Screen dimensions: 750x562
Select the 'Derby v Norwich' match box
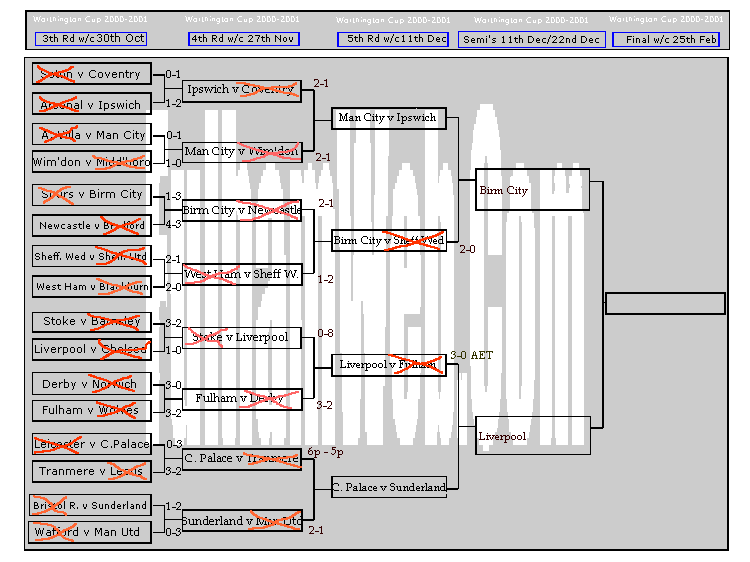[x=92, y=384]
